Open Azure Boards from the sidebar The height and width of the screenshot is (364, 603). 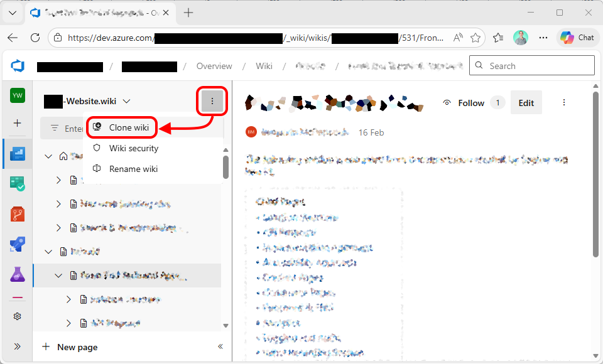click(x=18, y=185)
